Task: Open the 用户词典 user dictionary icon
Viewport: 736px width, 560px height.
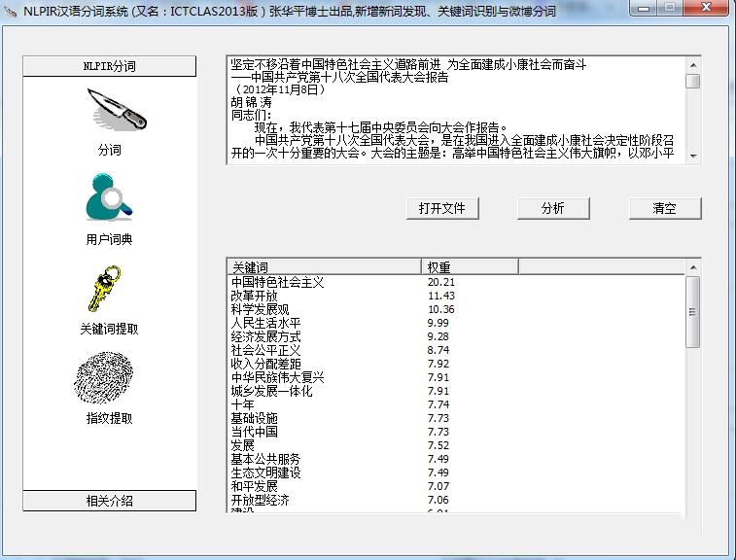Action: 109,197
